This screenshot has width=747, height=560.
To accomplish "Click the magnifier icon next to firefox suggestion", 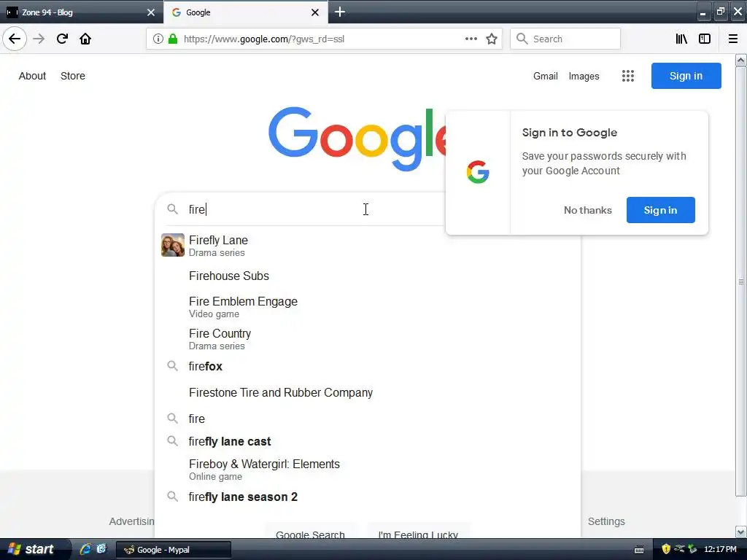I will pos(172,366).
